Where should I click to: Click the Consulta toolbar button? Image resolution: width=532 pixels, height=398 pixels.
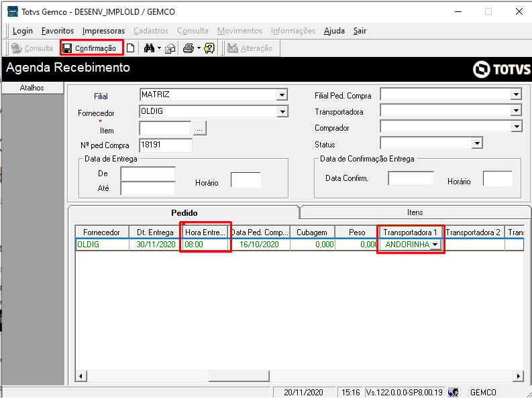click(32, 48)
